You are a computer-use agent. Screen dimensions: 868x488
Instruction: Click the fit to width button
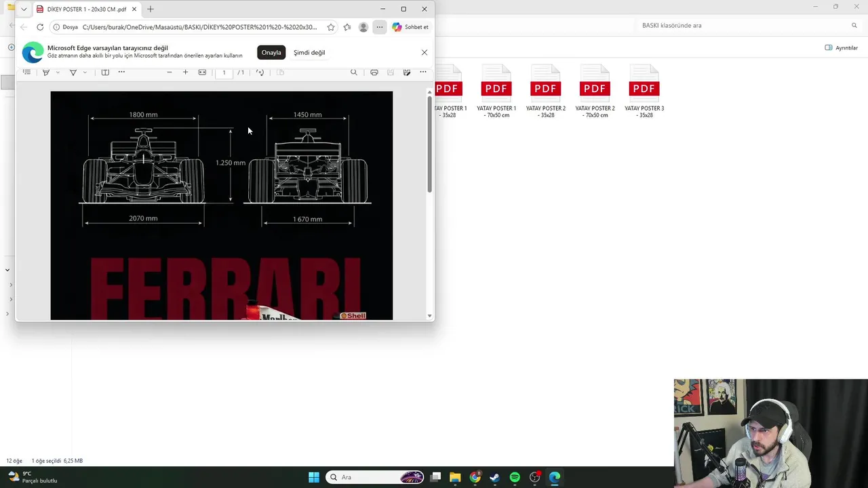tap(202, 72)
